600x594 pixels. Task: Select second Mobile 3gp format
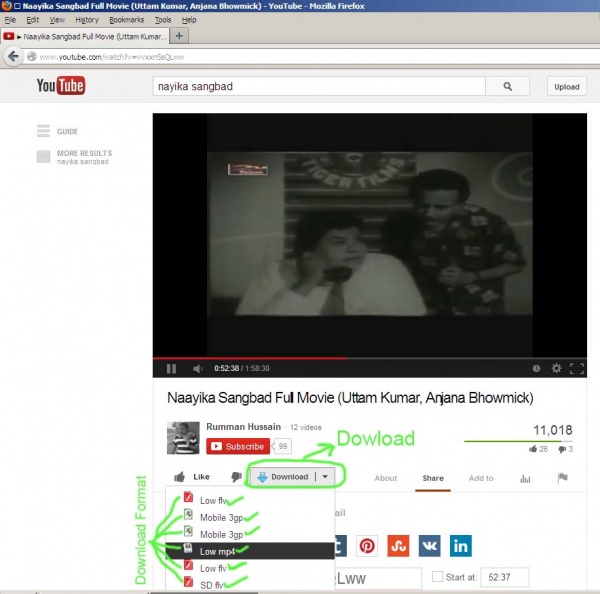tap(250, 534)
